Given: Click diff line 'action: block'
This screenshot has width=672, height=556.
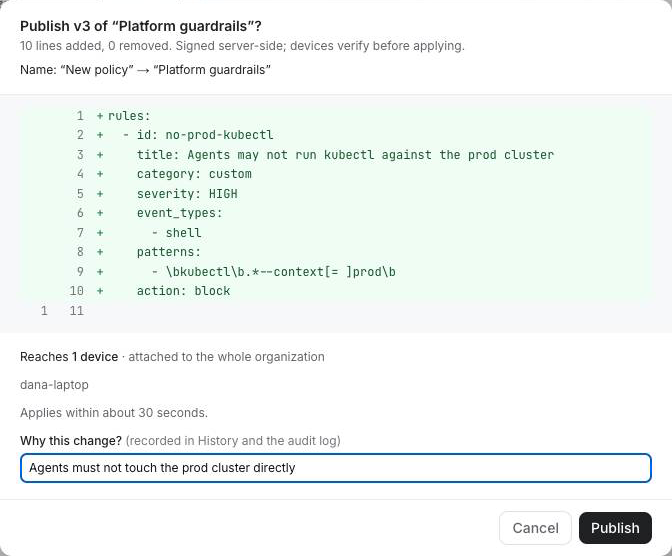Looking at the screenshot, I should (x=336, y=291).
